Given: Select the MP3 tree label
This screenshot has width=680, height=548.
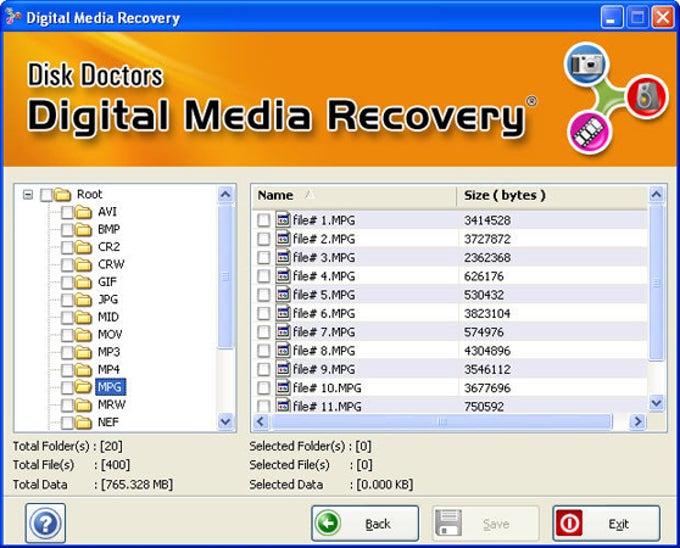Looking at the screenshot, I should tap(108, 352).
